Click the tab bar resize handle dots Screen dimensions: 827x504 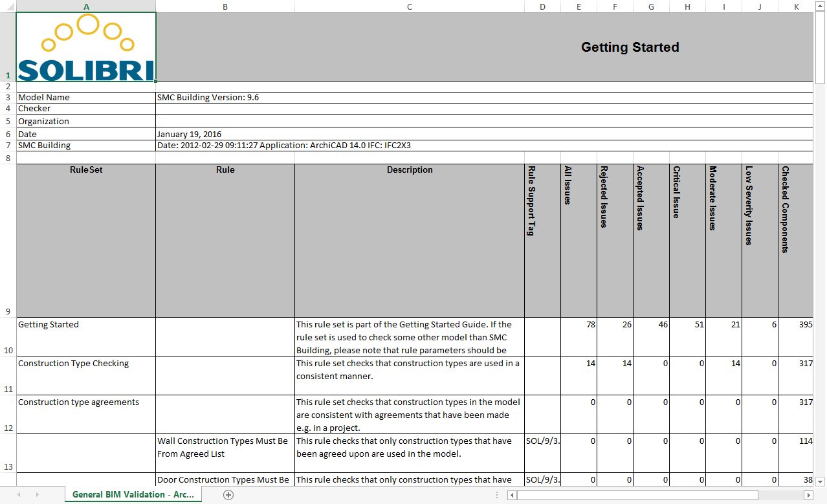tap(501, 495)
